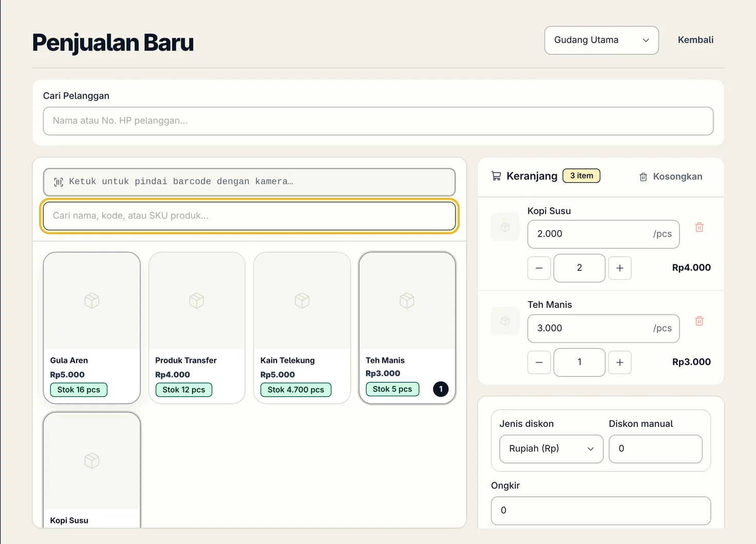
Task: Edit the Diskon manual field
Action: 655,449
